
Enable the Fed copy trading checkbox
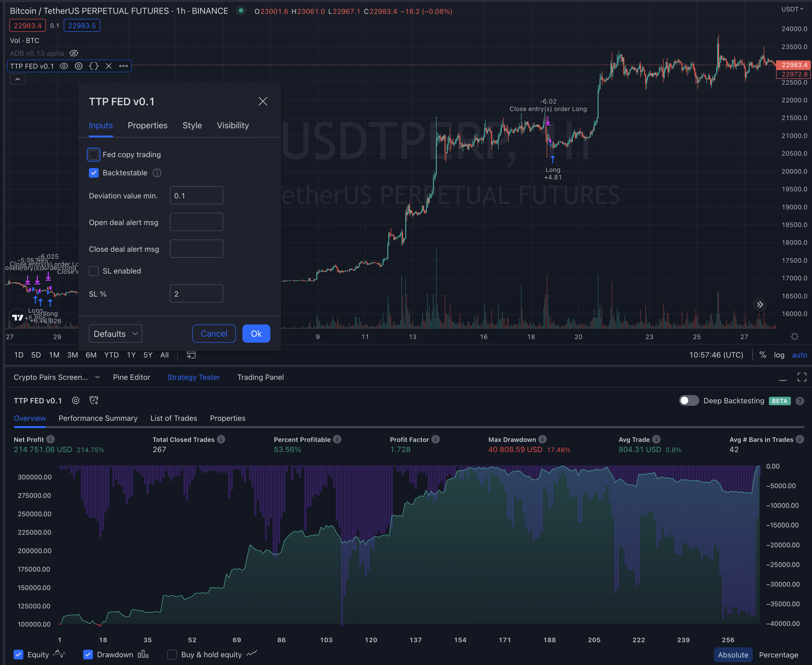[94, 155]
